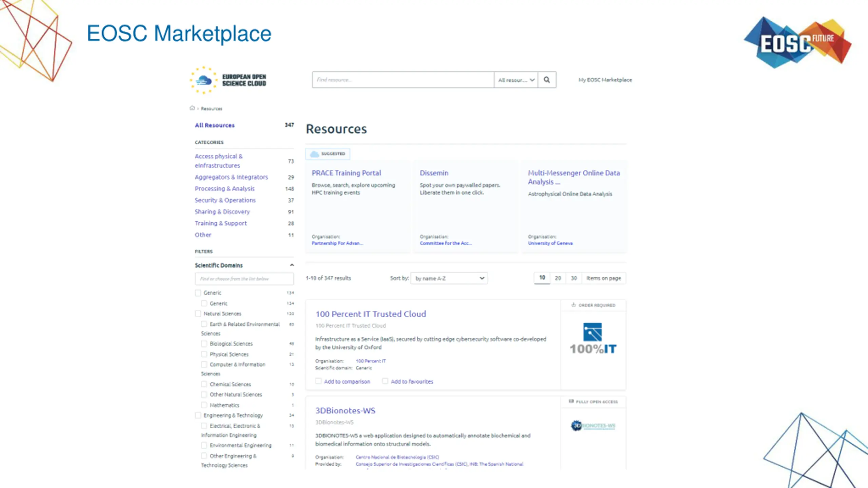Click the Order Required icon label
This screenshot has height=488, width=868.
tap(593, 305)
